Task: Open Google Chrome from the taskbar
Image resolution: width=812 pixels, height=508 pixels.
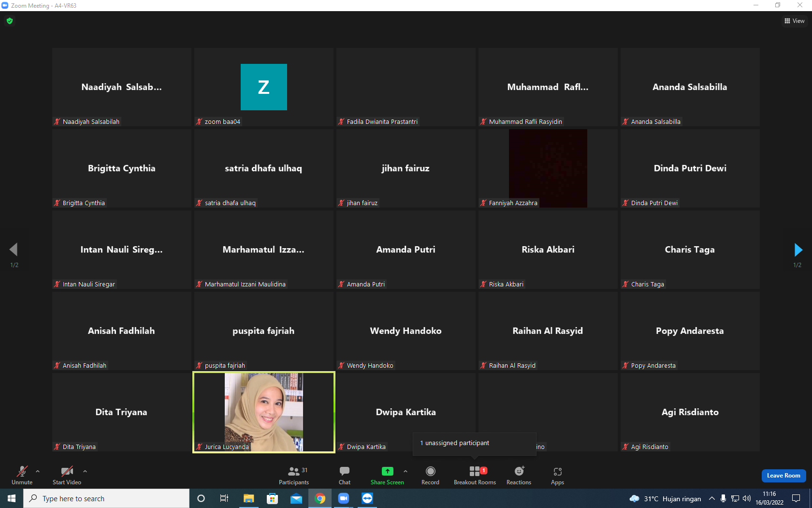Action: 320,498
